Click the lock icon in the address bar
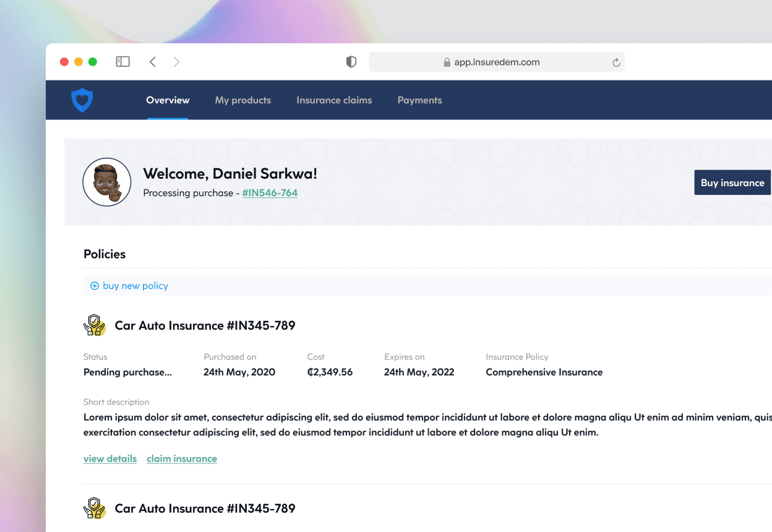The width and height of the screenshot is (772, 532). (x=447, y=62)
